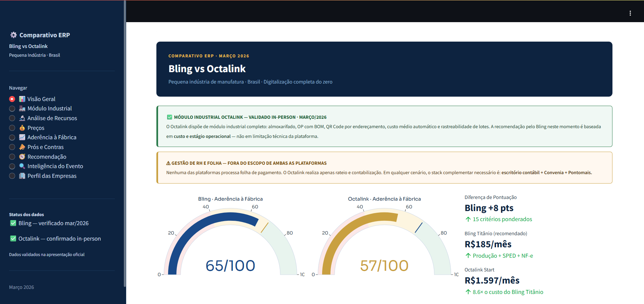Viewport: 644px width, 304px height.
Task: Click the Octalink 57/100 score value
Action: coord(384,266)
